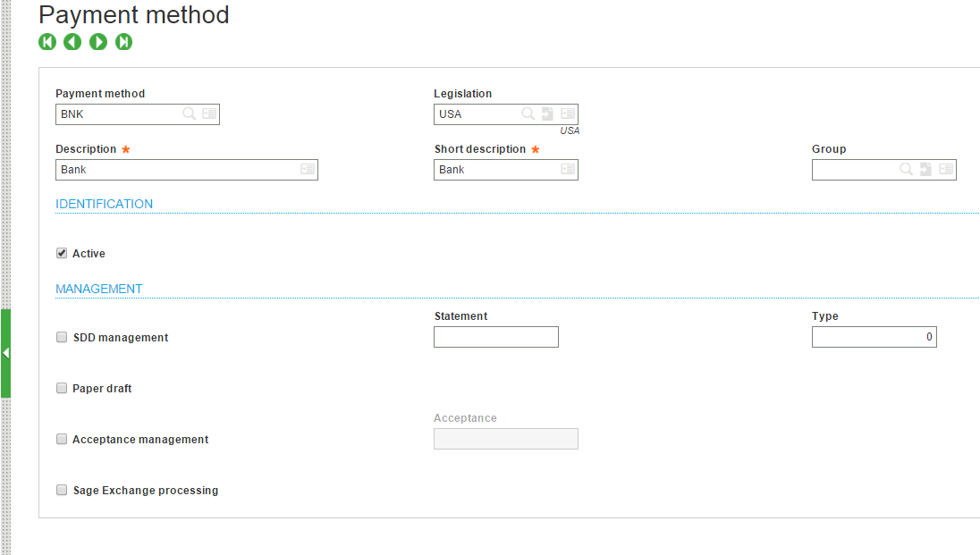Image resolution: width=980 pixels, height=555 pixels.
Task: Click the jump-to document icon in Group field
Action: pyautogui.click(x=925, y=169)
